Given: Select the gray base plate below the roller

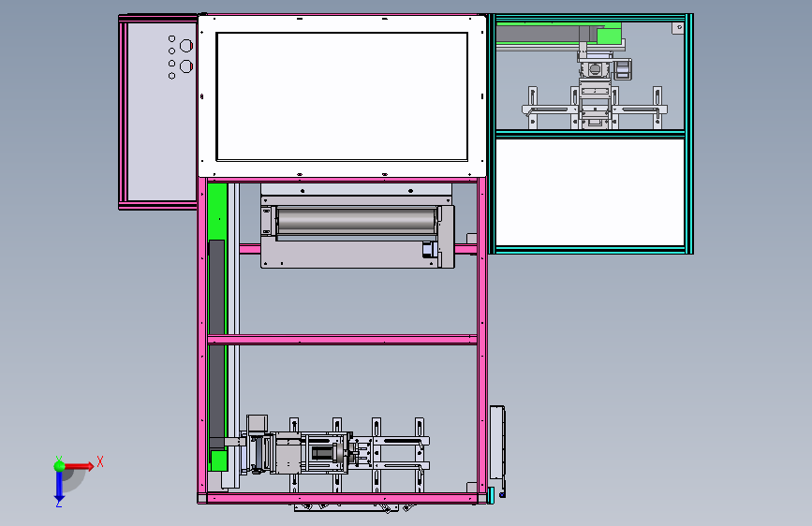Looking at the screenshot, I should (350, 255).
